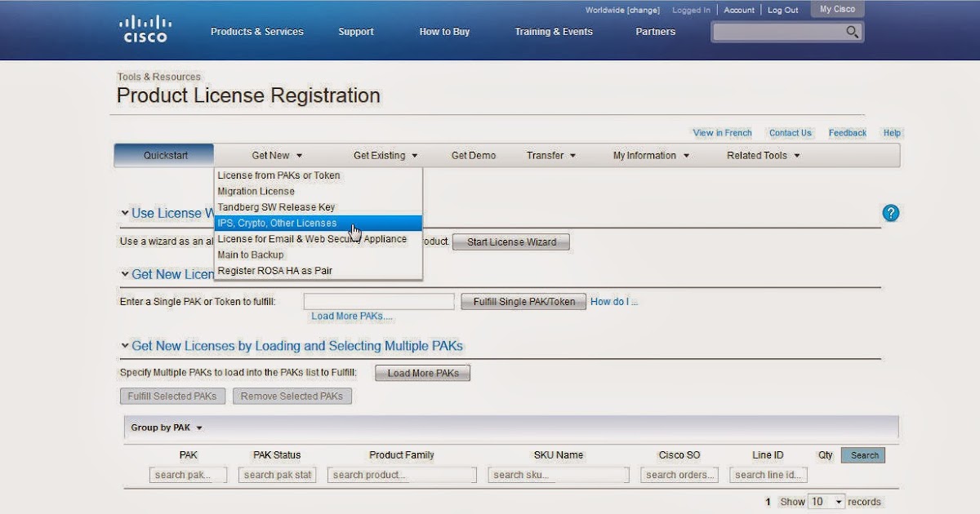Screen dimensions: 980x514
Task: Click the search magnifier icon
Action: (852, 32)
